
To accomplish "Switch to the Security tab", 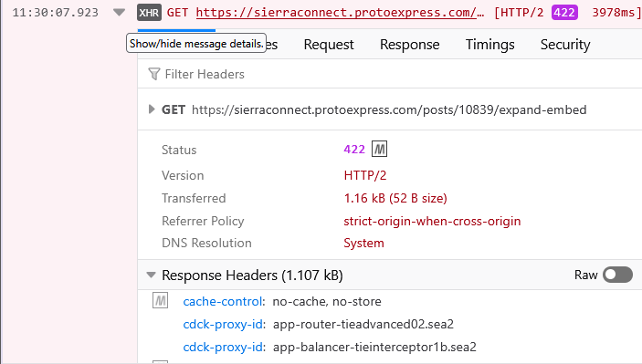I will coord(565,44).
